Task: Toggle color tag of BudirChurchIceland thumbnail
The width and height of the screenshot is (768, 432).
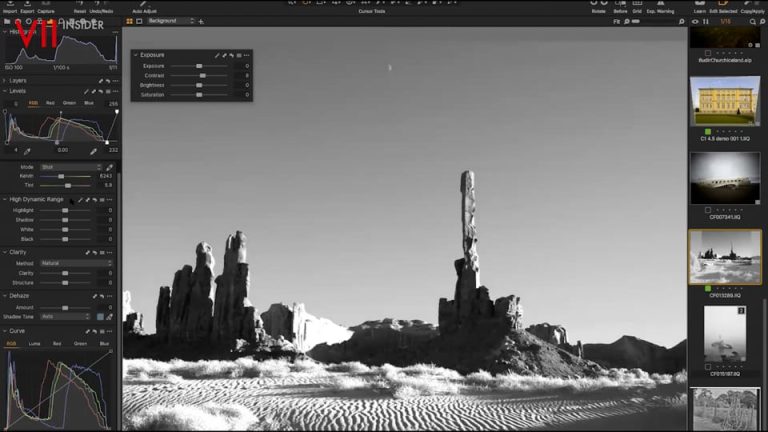Action: [708, 53]
